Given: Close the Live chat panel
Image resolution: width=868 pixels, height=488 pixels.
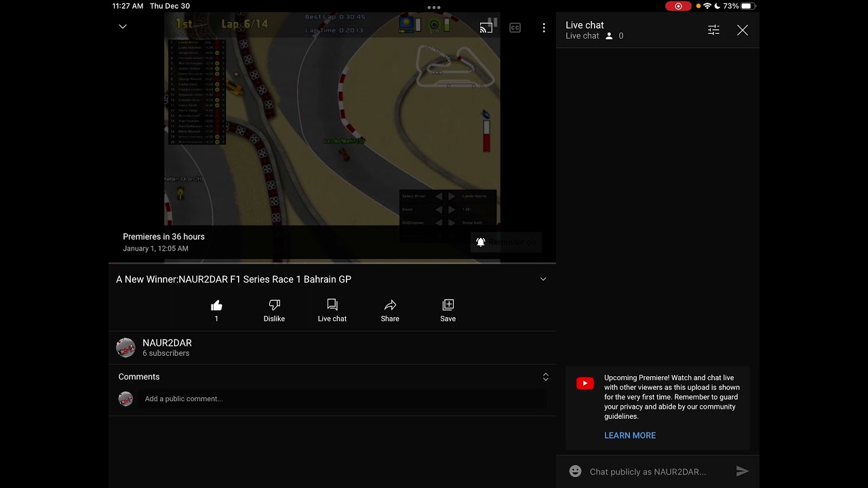Looking at the screenshot, I should 743,30.
